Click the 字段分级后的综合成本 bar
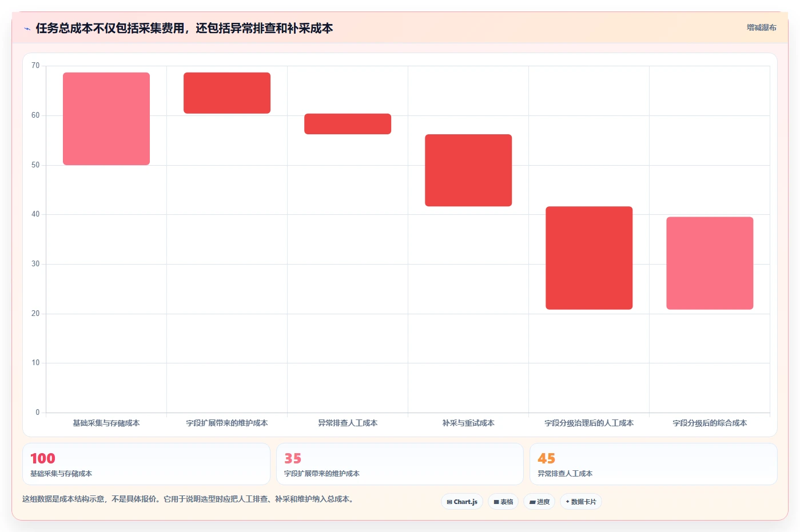 [710, 263]
